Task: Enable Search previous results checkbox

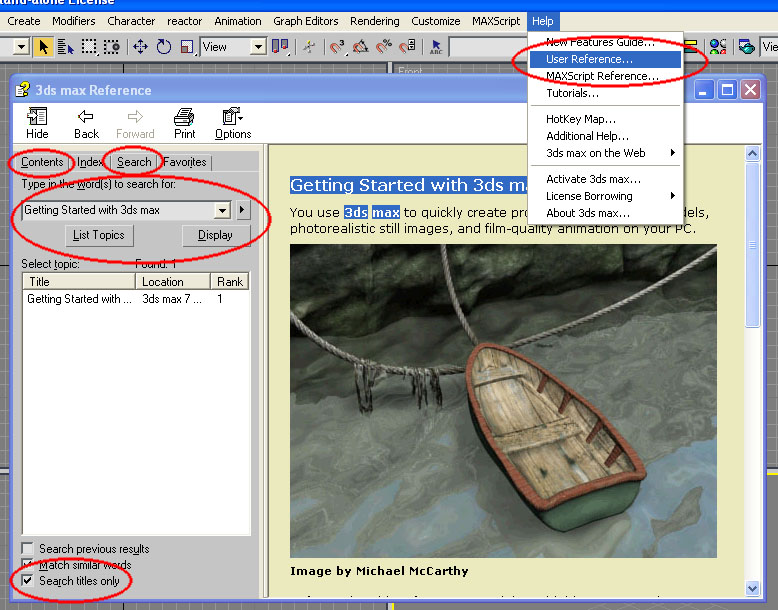Action: [x=27, y=548]
